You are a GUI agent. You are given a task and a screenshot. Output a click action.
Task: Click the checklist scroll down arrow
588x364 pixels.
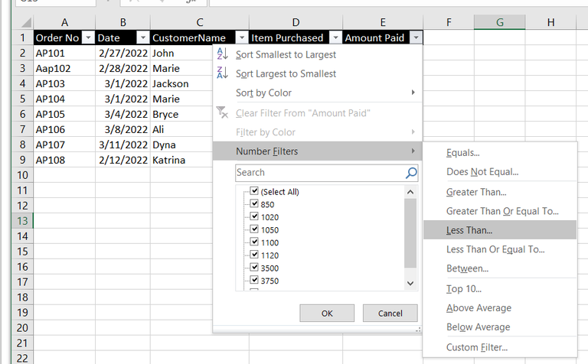pos(410,283)
